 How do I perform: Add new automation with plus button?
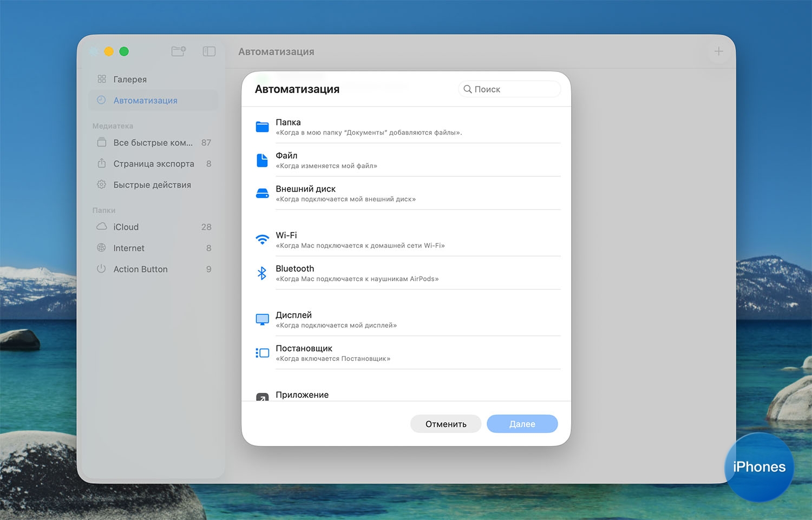pos(718,51)
